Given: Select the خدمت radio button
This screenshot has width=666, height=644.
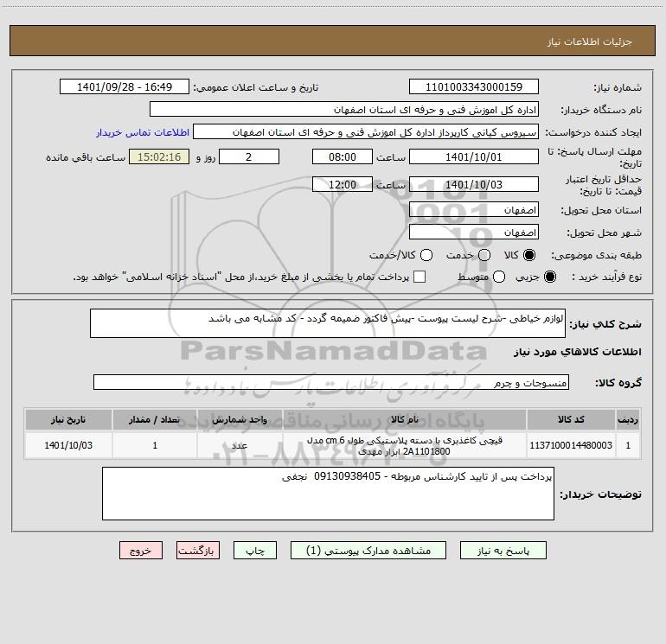Looking at the screenshot, I should 484,255.
